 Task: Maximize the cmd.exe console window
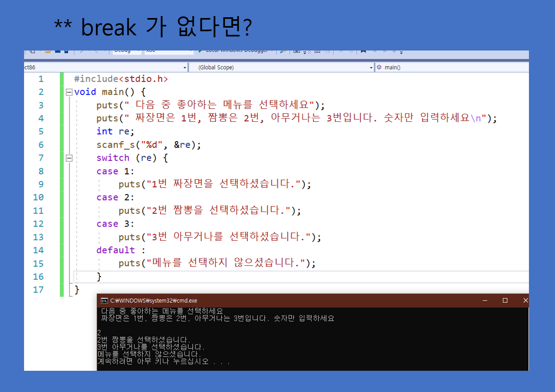(x=505, y=301)
